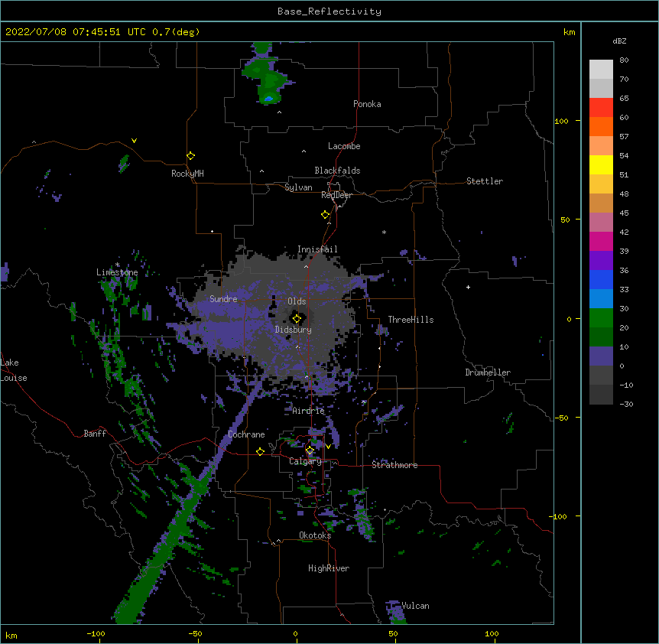Click the yellow marker south of RedDeer

[326, 215]
